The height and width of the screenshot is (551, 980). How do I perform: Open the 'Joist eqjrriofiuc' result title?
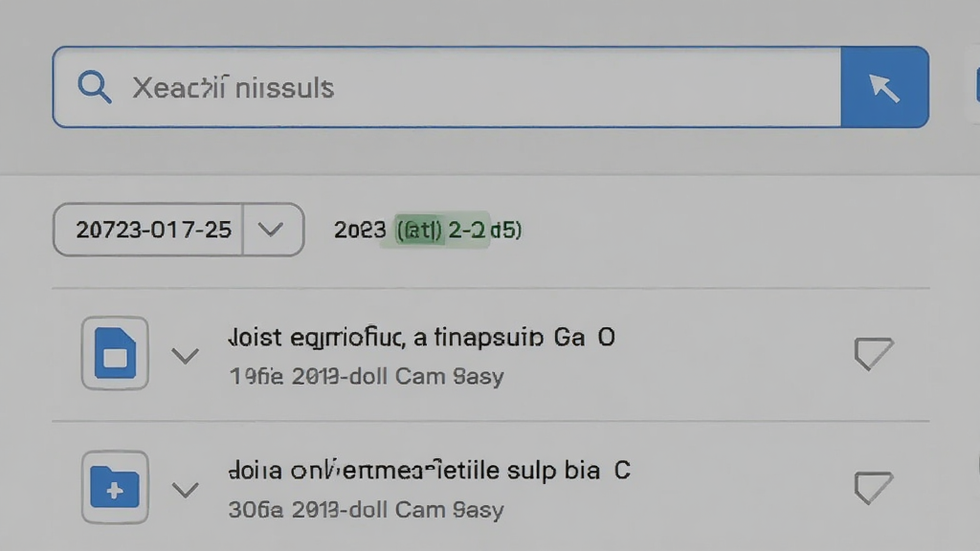[x=421, y=338]
